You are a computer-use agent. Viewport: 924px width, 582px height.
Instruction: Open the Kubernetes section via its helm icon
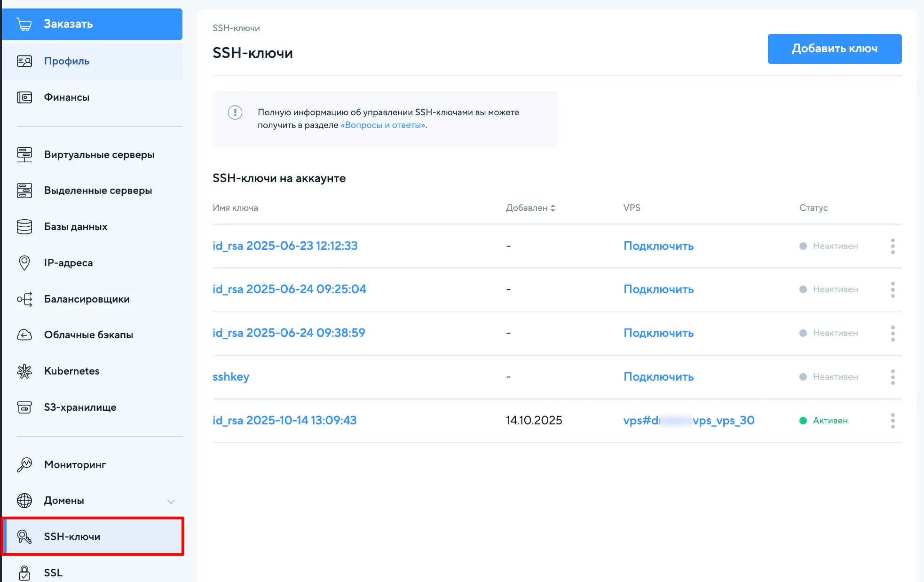24,371
